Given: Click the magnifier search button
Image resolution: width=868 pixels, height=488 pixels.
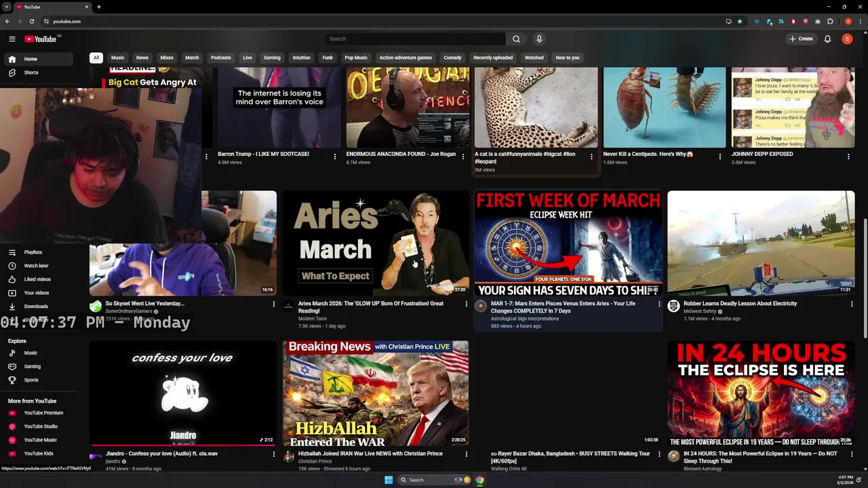Looking at the screenshot, I should click(516, 39).
